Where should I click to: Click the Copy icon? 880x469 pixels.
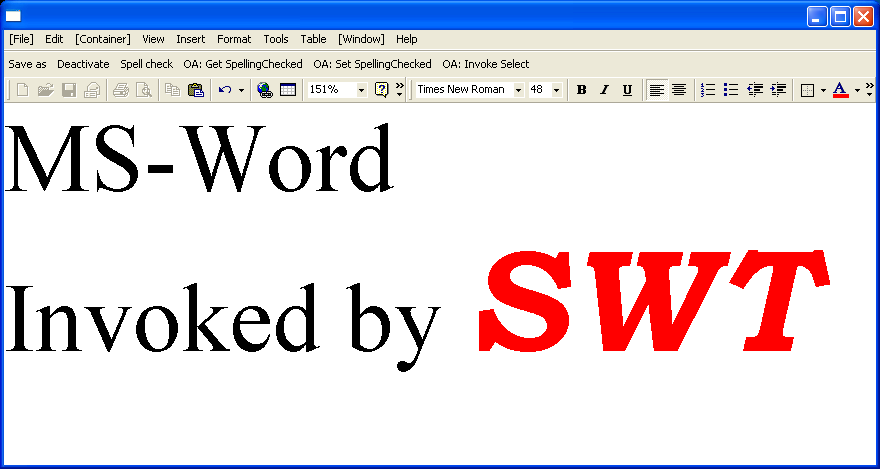pyautogui.click(x=173, y=90)
